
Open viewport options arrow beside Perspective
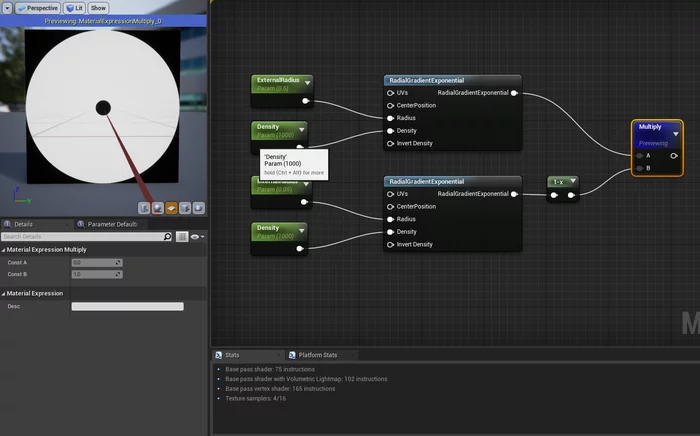7,8
